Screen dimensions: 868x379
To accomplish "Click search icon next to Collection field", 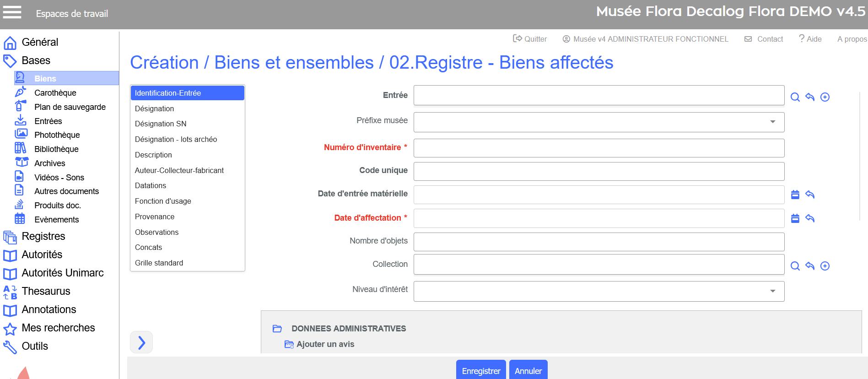I will 795,266.
